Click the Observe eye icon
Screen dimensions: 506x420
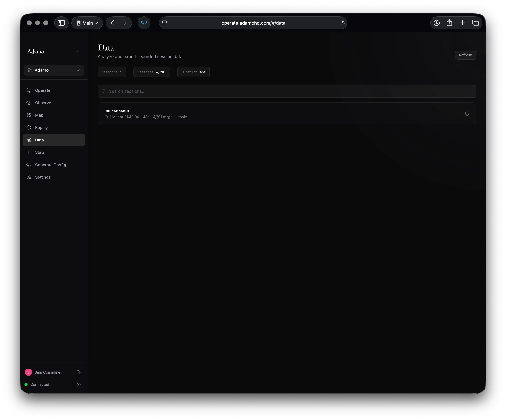click(29, 103)
